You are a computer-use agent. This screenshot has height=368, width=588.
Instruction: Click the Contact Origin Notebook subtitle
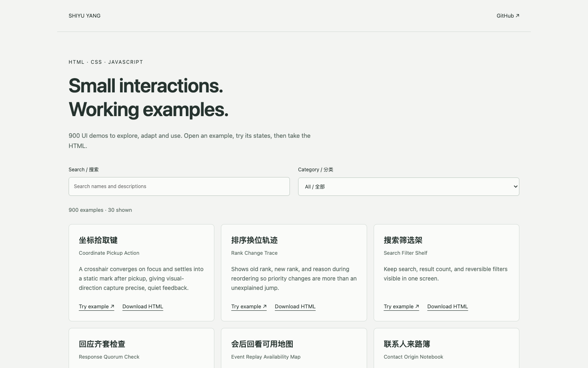413,357
